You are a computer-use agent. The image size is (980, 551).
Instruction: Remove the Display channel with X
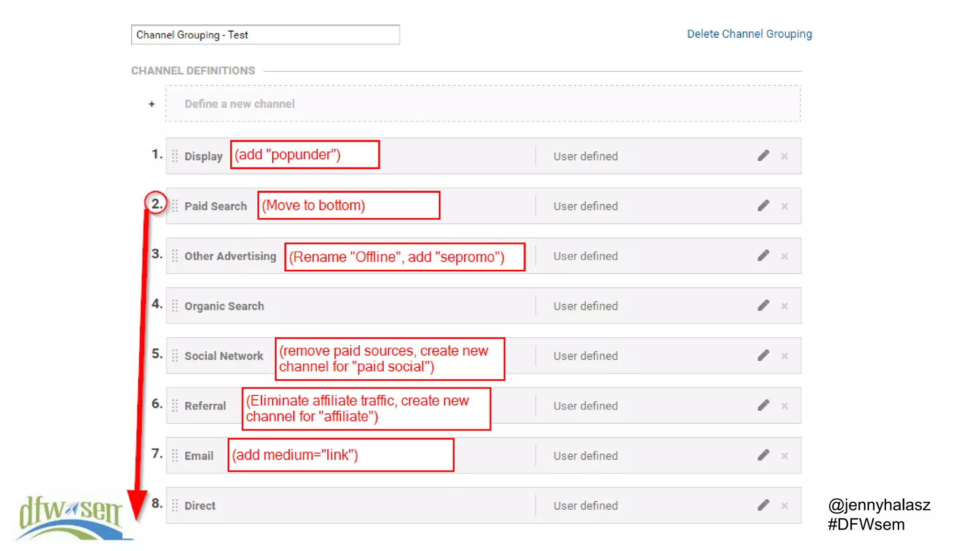click(784, 156)
